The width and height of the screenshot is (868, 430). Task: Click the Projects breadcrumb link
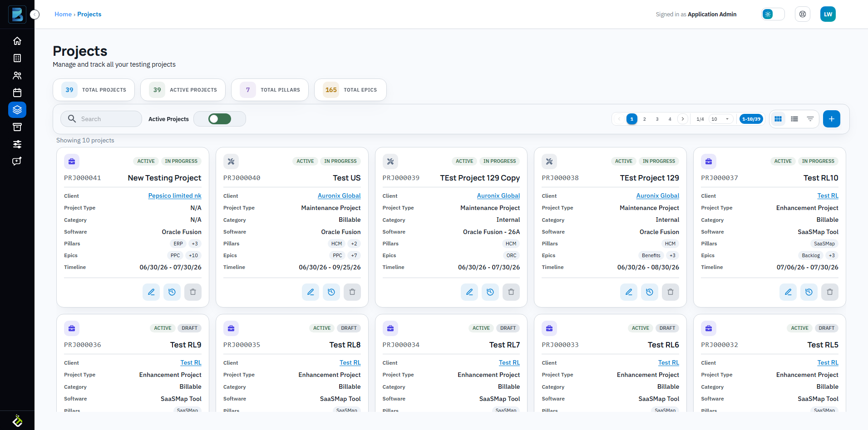point(89,14)
